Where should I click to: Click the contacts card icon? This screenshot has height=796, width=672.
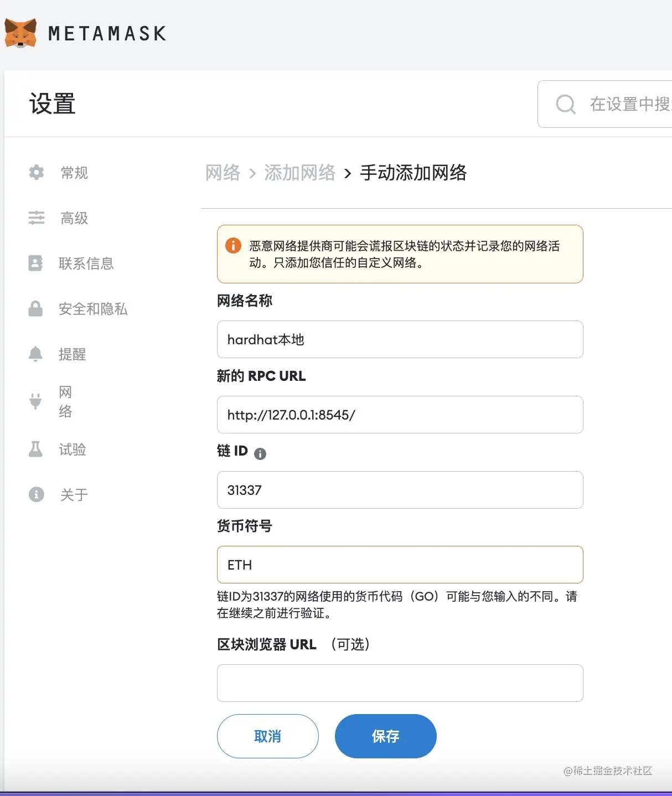[x=35, y=263]
